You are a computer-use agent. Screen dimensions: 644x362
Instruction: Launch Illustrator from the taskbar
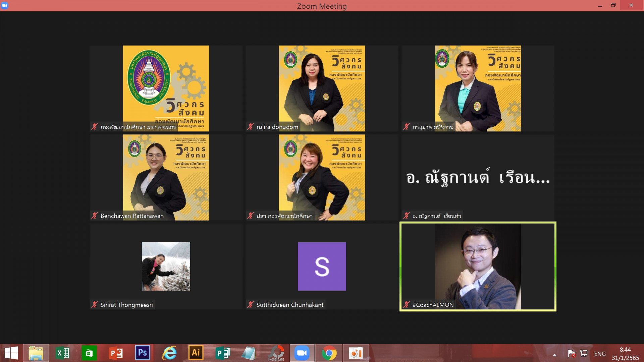point(196,353)
